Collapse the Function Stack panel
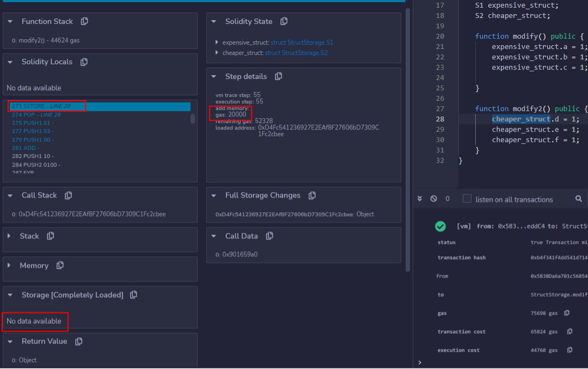Image resolution: width=588 pixels, height=369 pixels. pyautogui.click(x=10, y=22)
